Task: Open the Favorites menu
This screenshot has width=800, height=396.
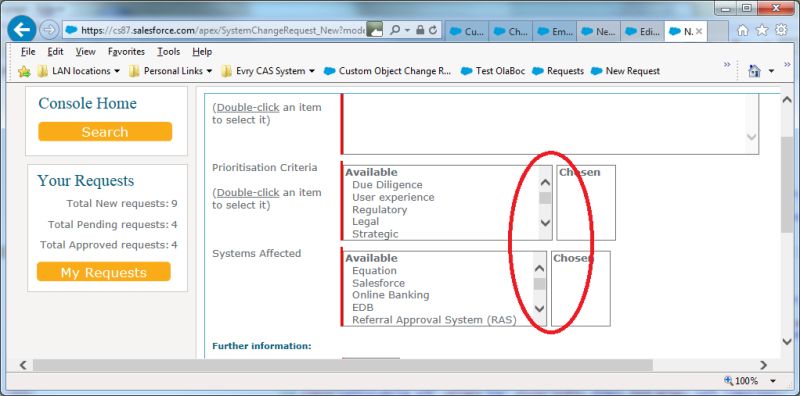Action: [x=126, y=52]
